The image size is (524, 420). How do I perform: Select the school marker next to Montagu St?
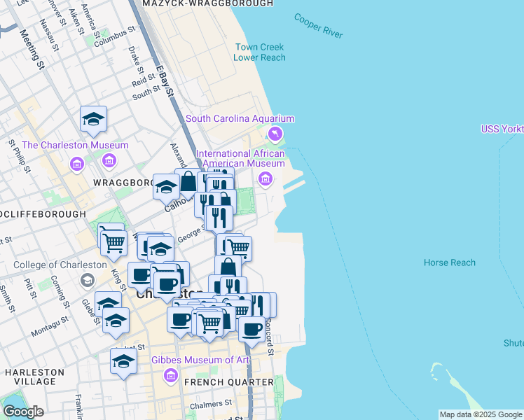click(116, 321)
